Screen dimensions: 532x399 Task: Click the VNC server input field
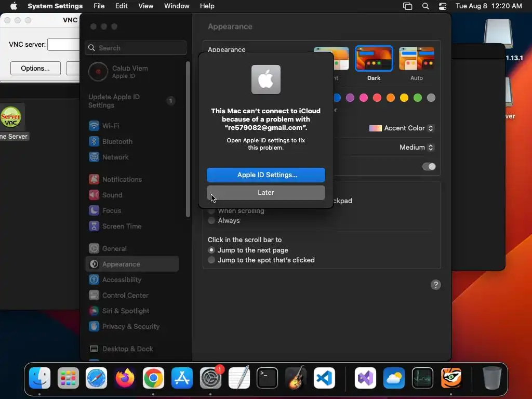pos(64,45)
